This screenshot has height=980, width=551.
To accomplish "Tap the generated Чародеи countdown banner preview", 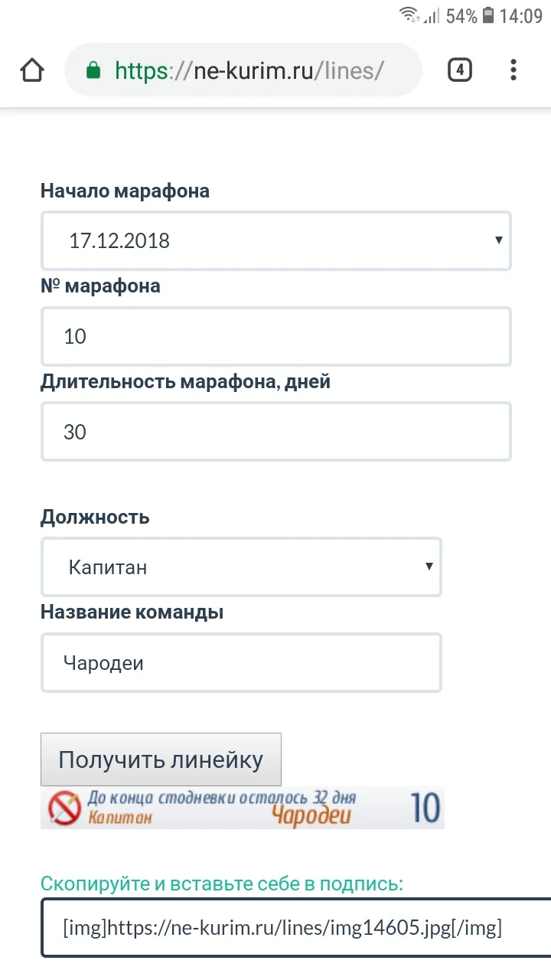I will (243, 807).
